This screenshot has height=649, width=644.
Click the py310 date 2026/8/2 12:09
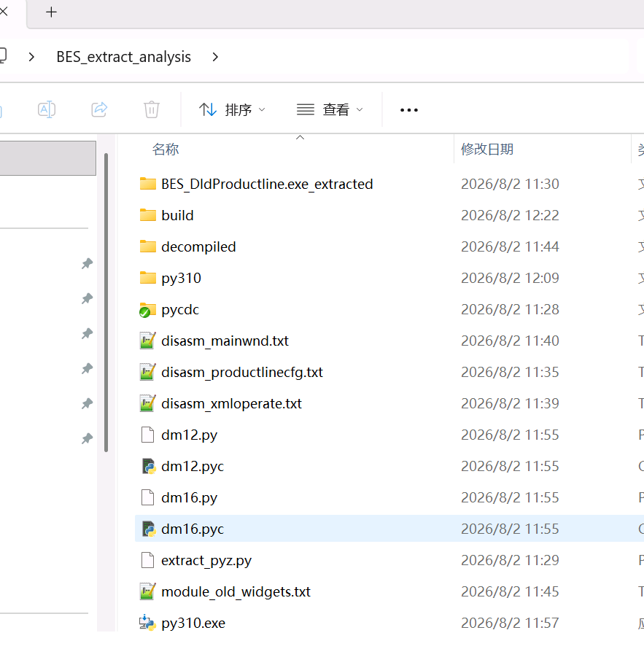[510, 278]
